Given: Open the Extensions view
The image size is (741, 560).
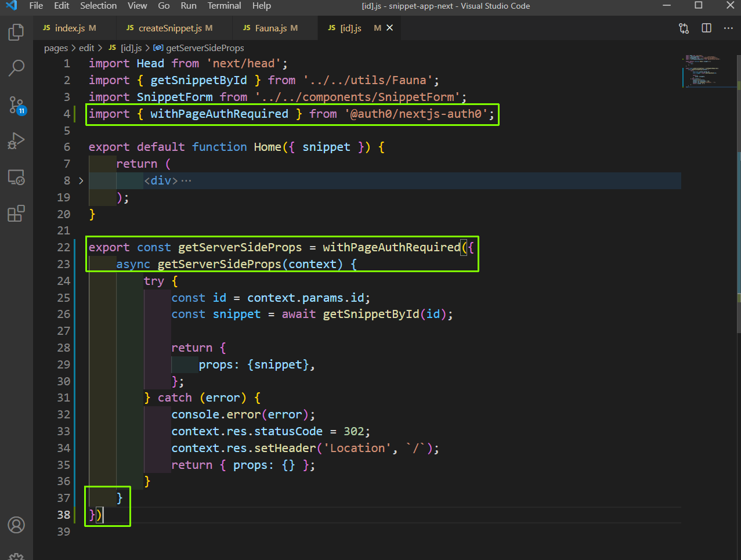Looking at the screenshot, I should (16, 214).
